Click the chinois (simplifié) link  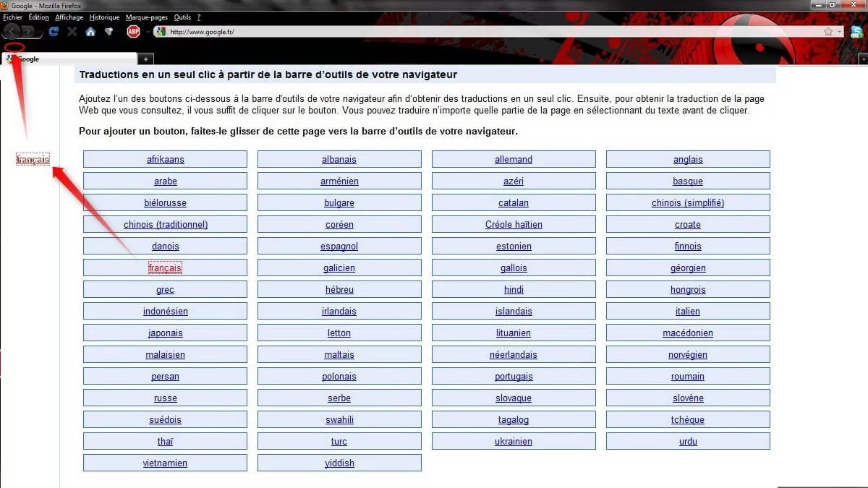click(688, 203)
